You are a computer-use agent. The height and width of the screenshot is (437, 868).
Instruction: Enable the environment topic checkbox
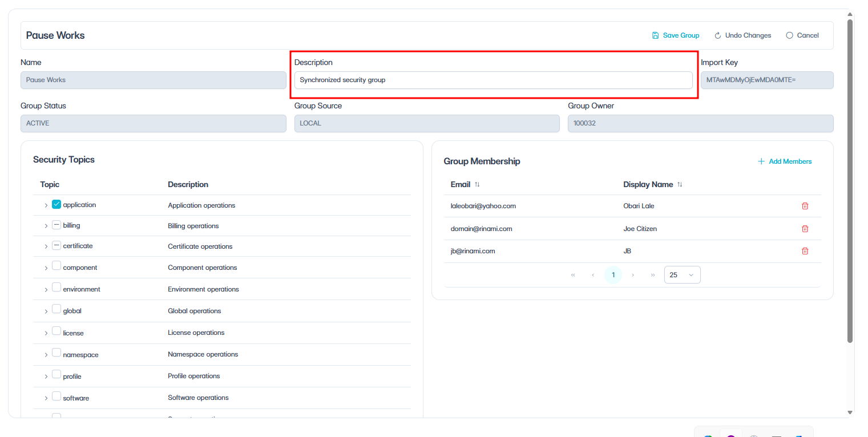pos(56,288)
